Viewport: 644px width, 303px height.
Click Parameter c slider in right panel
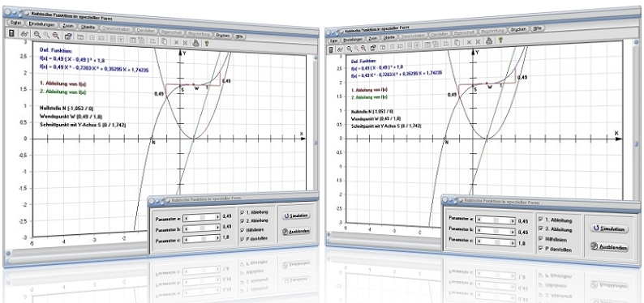click(x=495, y=242)
